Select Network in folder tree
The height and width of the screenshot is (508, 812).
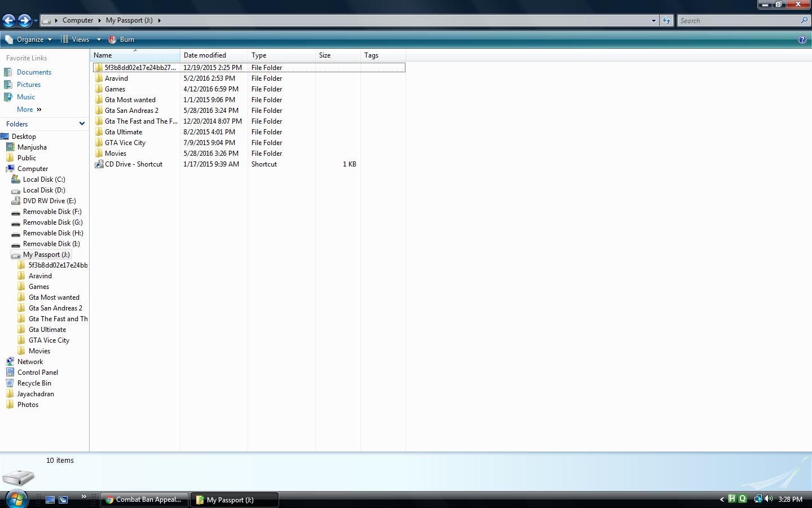tap(30, 362)
